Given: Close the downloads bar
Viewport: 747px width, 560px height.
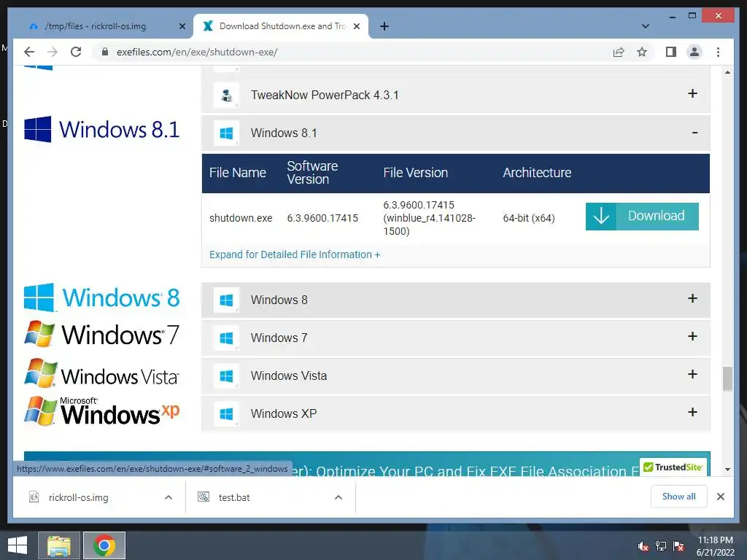Looking at the screenshot, I should tap(720, 497).
